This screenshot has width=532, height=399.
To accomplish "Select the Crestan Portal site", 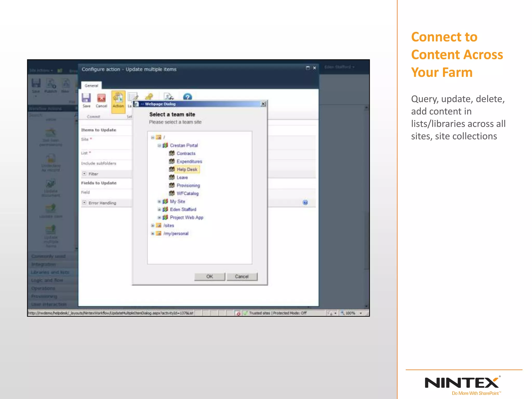I will tap(184, 145).
